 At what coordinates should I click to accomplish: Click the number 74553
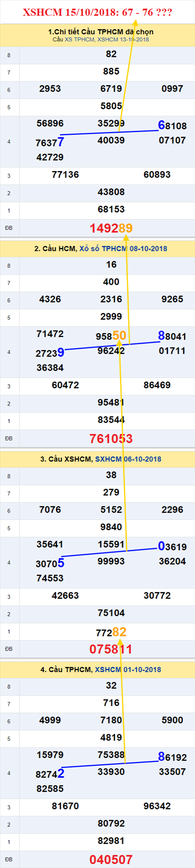point(50,579)
